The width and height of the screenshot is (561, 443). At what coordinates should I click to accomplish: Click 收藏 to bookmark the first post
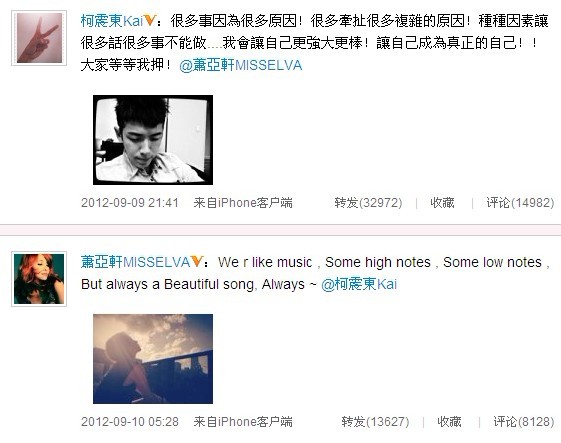442,203
